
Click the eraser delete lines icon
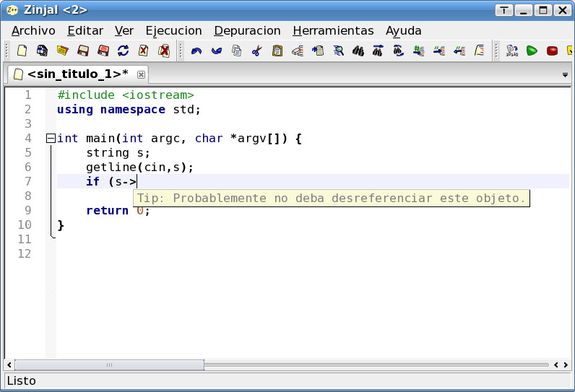point(298,51)
